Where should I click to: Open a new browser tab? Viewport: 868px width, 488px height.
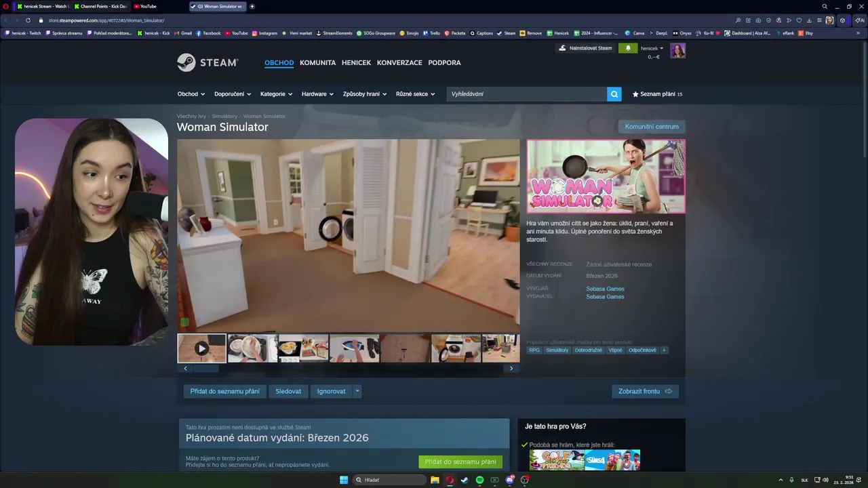[252, 6]
